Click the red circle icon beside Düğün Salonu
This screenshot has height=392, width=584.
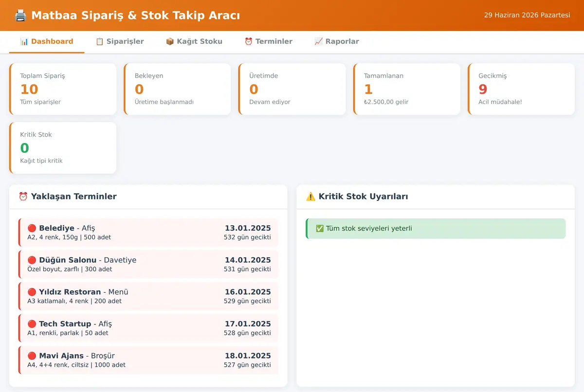pyautogui.click(x=32, y=260)
